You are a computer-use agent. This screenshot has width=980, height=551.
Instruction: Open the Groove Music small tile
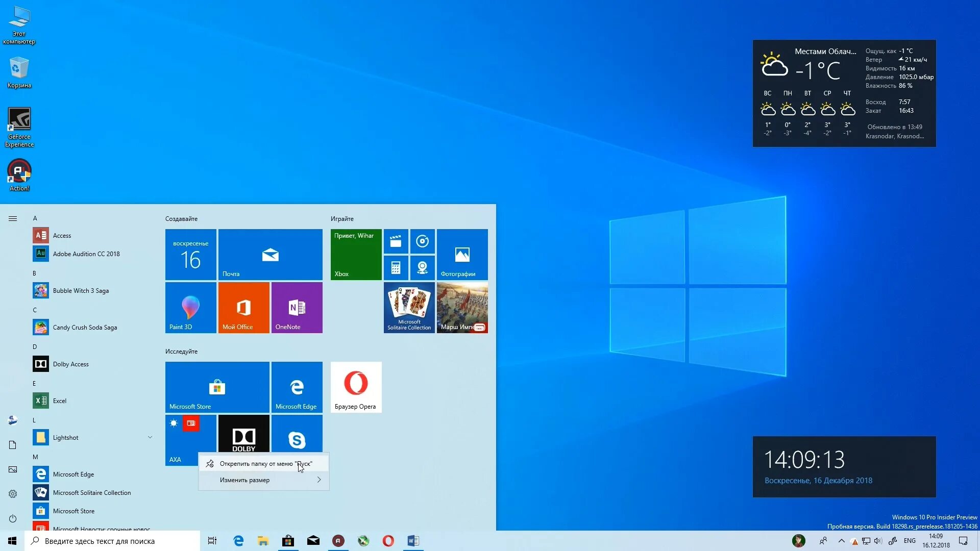tap(422, 241)
